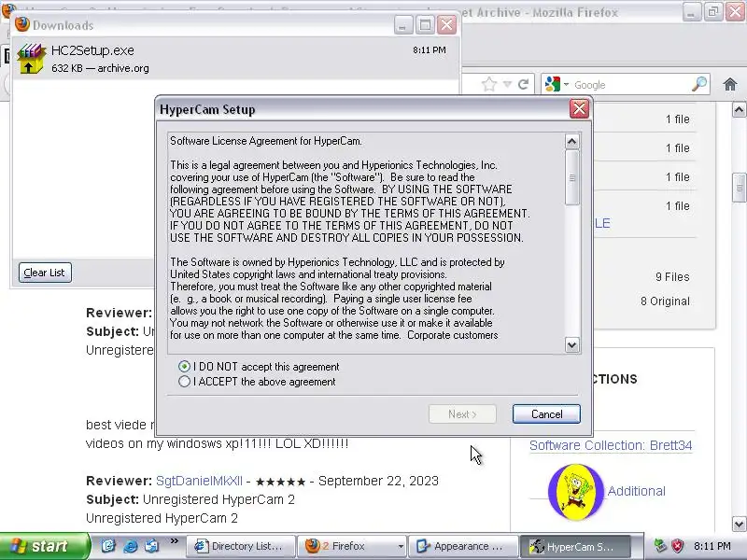Launch Internet Explorer from quick launch

tap(130, 546)
